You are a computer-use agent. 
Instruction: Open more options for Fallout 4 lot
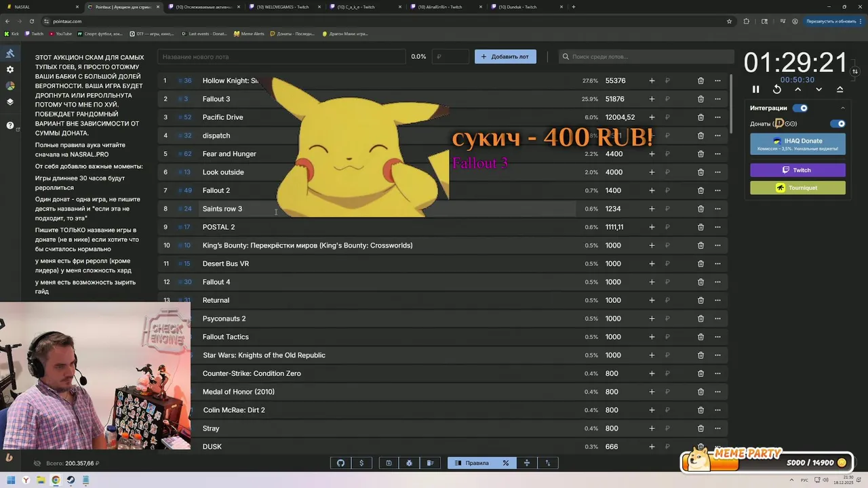tap(717, 282)
